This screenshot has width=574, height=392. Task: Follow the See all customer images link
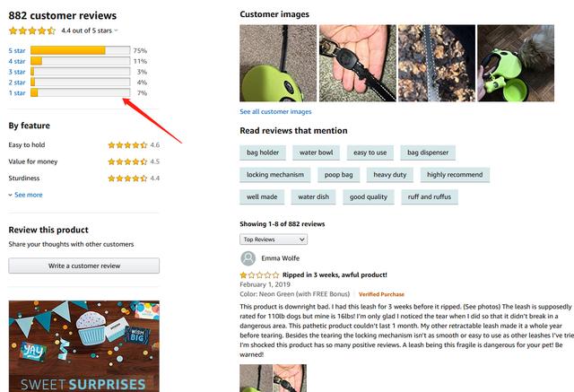[275, 112]
